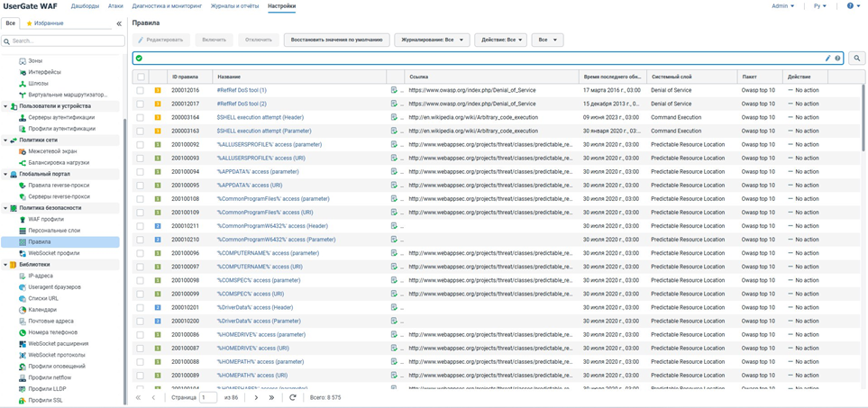Click the help question icon in top-right corner
This screenshot has height=408, width=868.
850,6
